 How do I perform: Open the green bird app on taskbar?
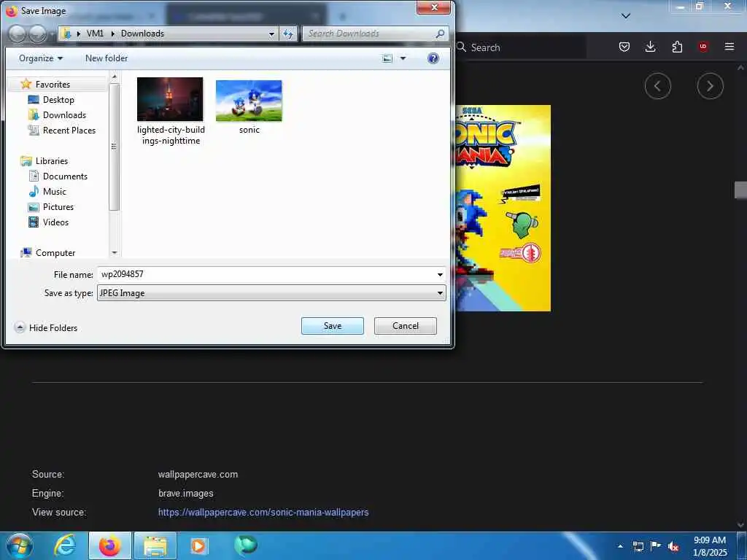coord(246,545)
